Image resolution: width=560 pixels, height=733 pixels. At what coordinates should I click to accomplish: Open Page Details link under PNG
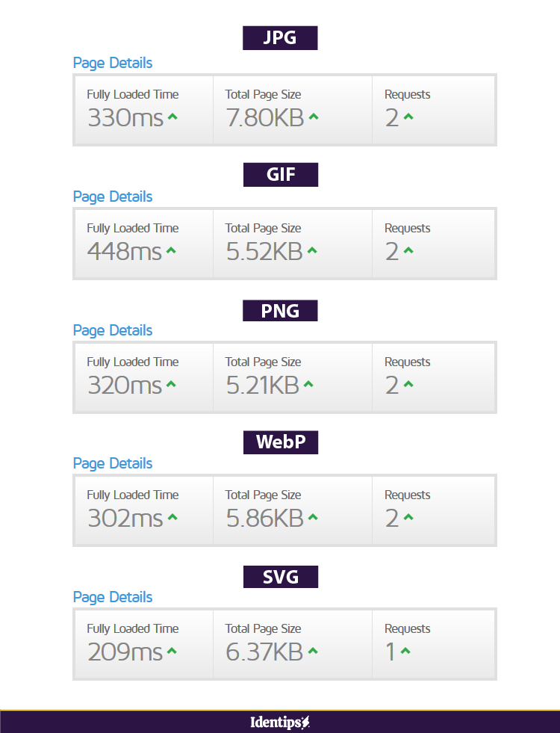pyautogui.click(x=113, y=330)
